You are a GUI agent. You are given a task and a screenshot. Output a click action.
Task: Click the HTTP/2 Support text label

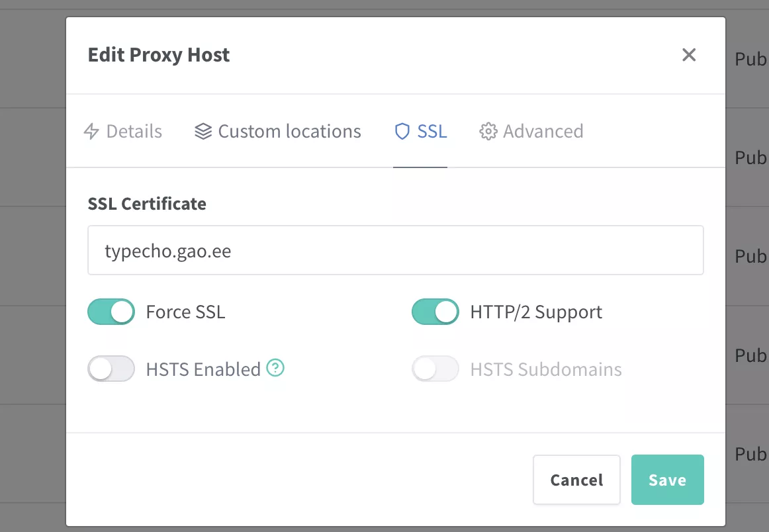coord(536,312)
